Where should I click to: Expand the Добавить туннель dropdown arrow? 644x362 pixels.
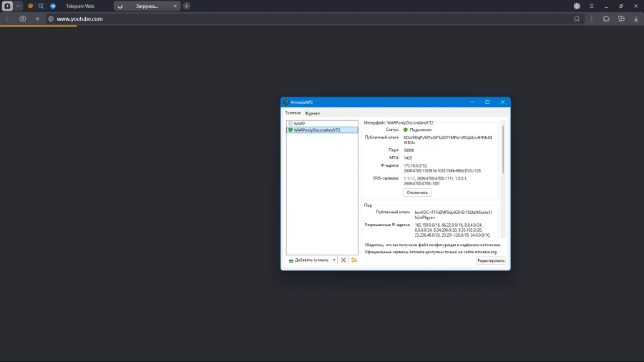tap(334, 260)
